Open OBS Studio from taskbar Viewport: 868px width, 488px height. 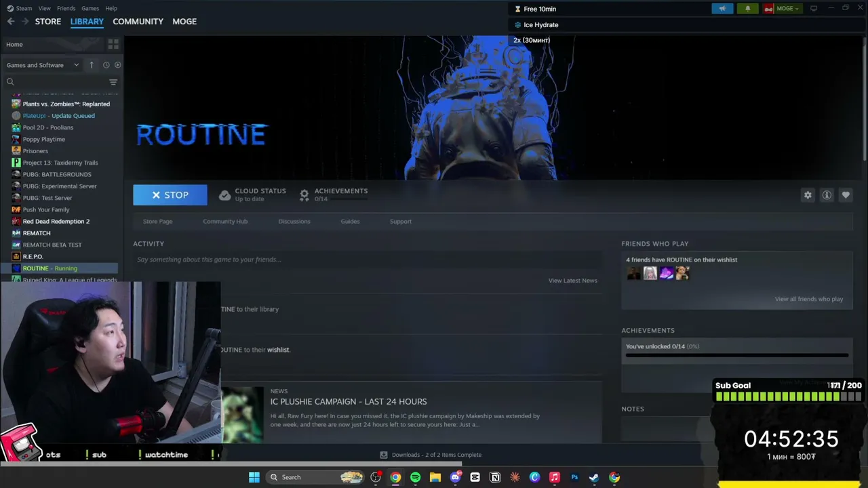(376, 477)
